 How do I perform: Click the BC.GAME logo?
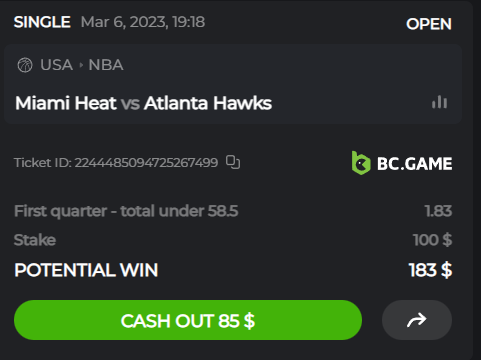pos(402,163)
